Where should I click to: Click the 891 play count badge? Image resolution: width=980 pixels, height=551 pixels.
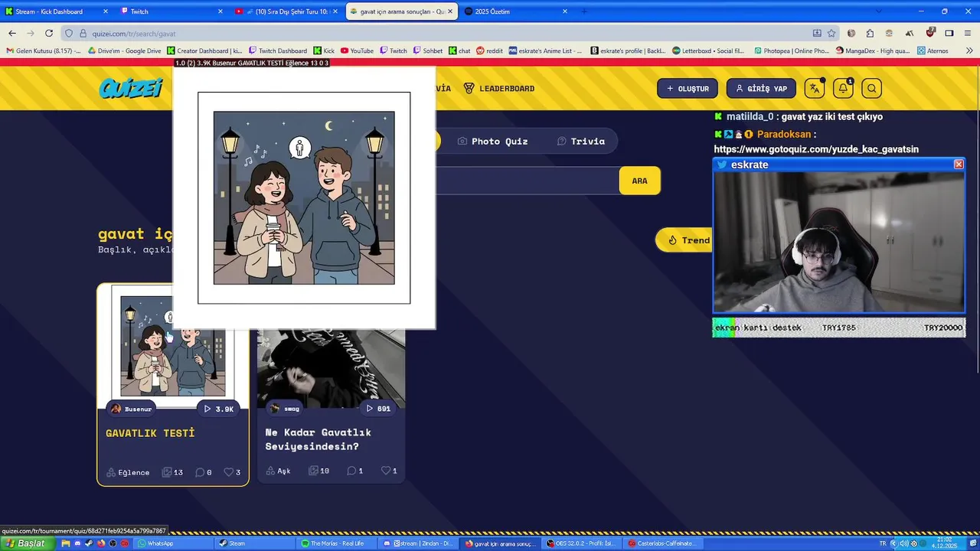tap(378, 409)
